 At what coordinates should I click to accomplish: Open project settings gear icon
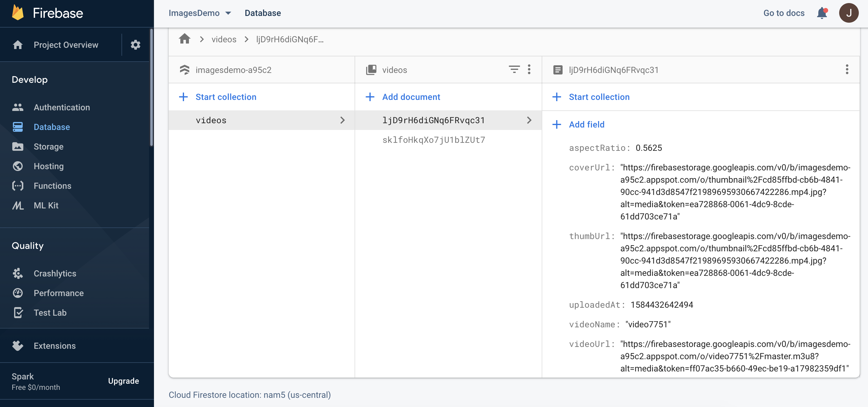click(136, 44)
